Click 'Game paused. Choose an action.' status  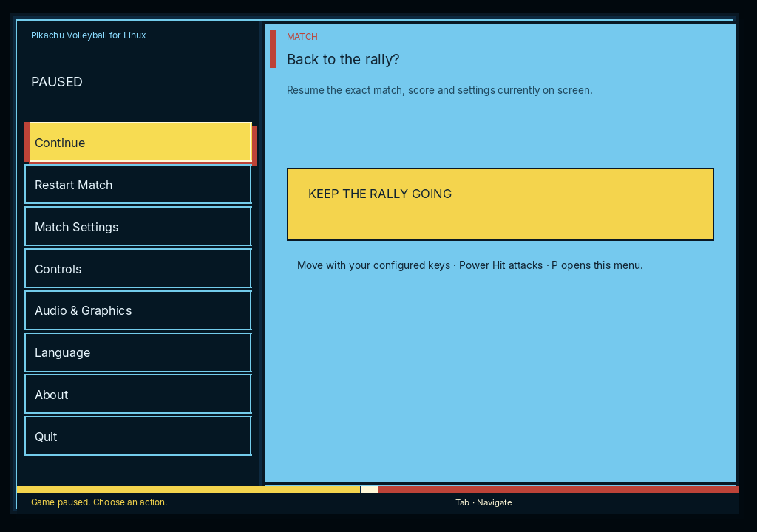tap(99, 502)
